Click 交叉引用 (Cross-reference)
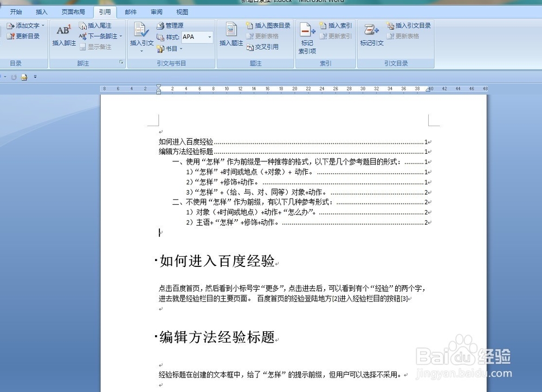The height and width of the screenshot is (392, 542). point(263,47)
